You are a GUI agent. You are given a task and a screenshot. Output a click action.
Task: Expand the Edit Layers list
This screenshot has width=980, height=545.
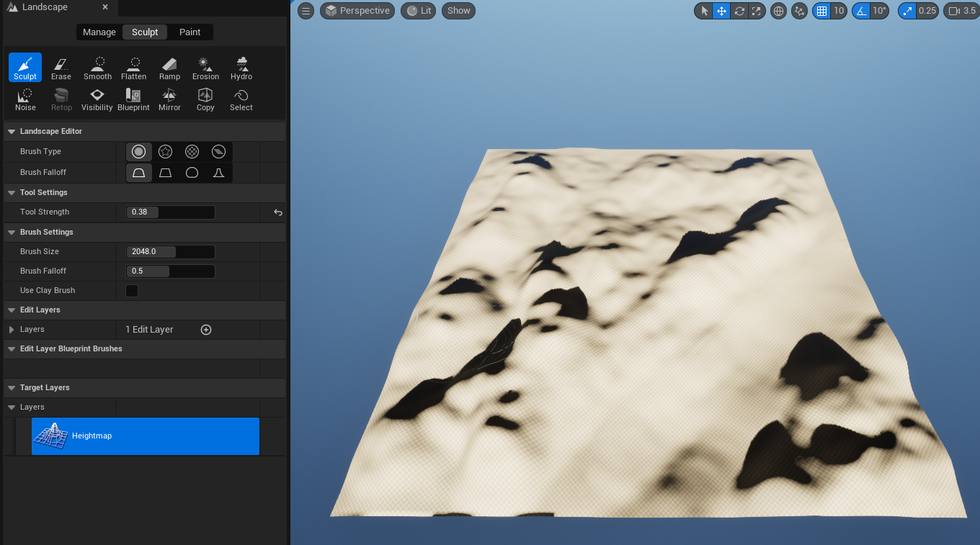tap(12, 330)
